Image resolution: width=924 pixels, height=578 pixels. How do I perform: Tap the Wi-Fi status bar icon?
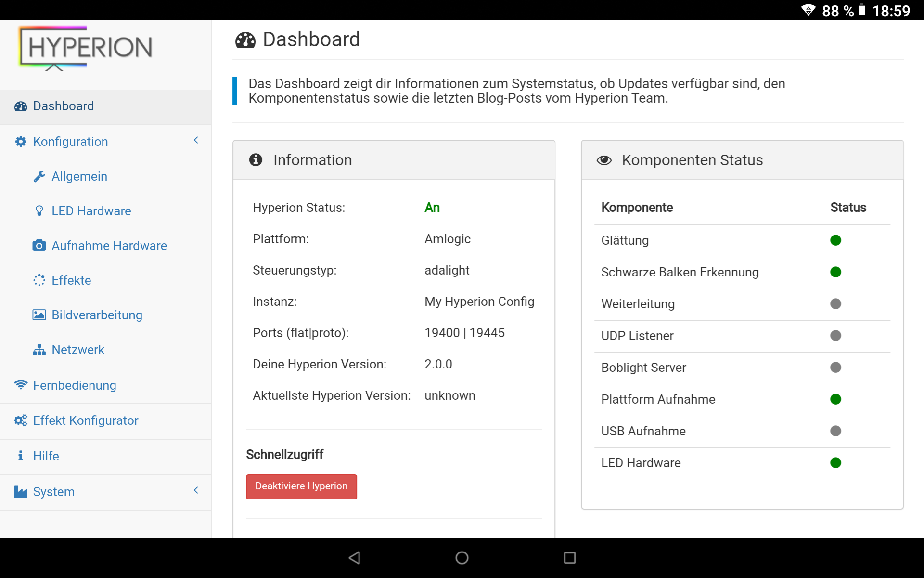coord(808,10)
